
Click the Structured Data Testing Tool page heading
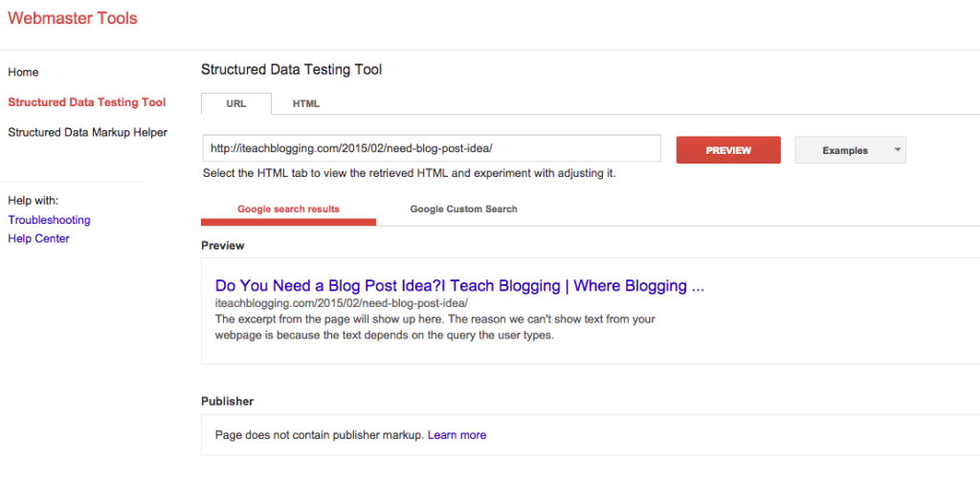click(x=291, y=70)
